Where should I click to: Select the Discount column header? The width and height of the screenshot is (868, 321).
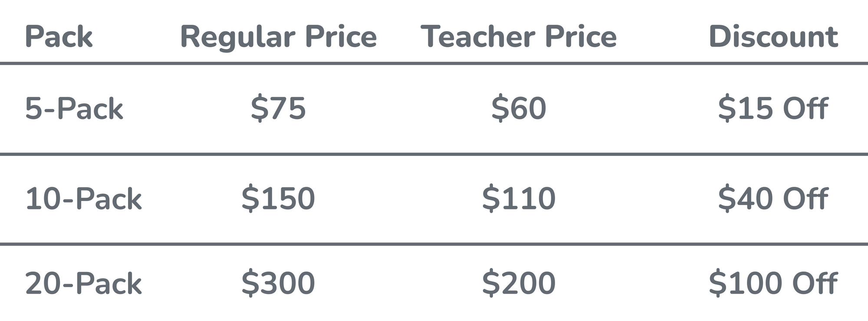[773, 36]
